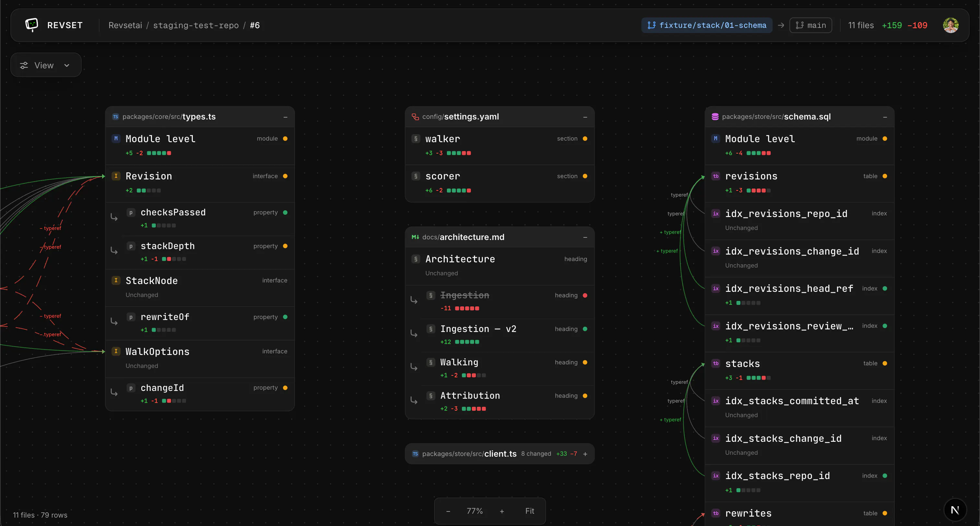Image resolution: width=980 pixels, height=526 pixels.
Task: Select the StackNode interface row
Action: [x=200, y=287]
